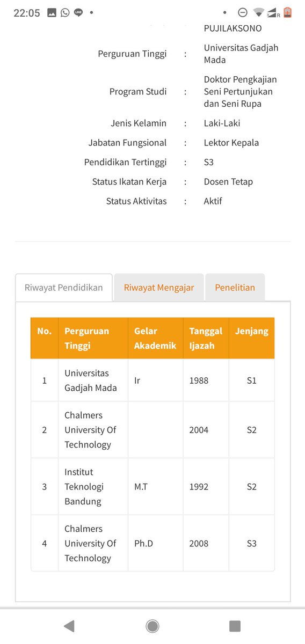
Task: Click the Lektor Kepala value
Action: [x=231, y=143]
